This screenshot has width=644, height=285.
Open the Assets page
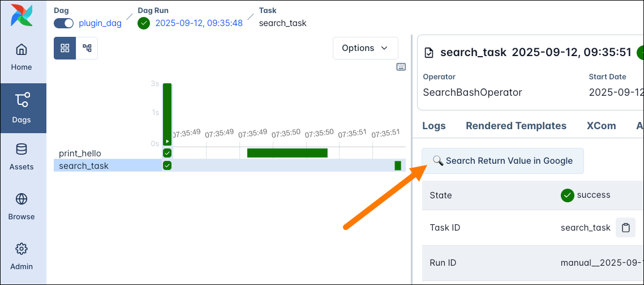(x=22, y=156)
